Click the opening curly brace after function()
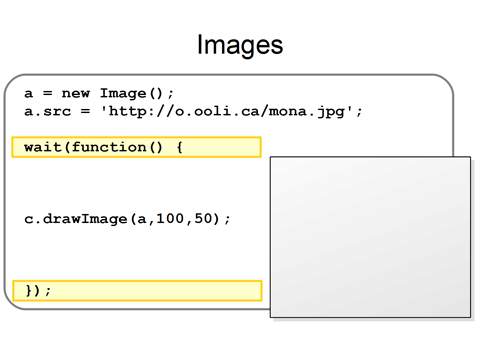This screenshot has height=360, width=480. (x=179, y=147)
